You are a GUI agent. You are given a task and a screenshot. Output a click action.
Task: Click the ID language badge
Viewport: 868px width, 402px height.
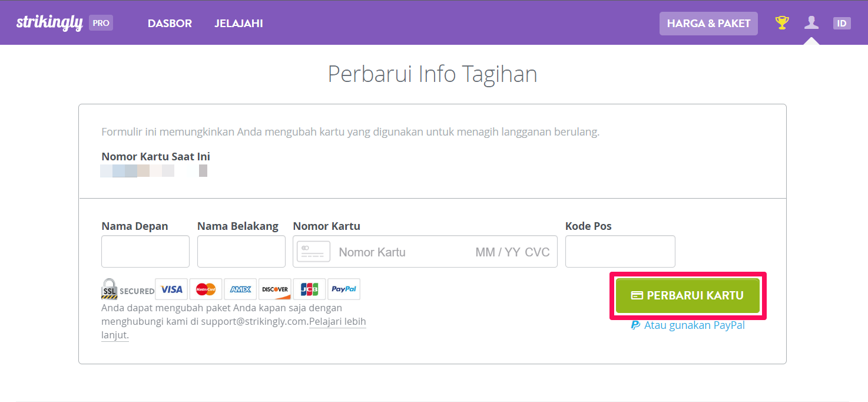pyautogui.click(x=842, y=24)
